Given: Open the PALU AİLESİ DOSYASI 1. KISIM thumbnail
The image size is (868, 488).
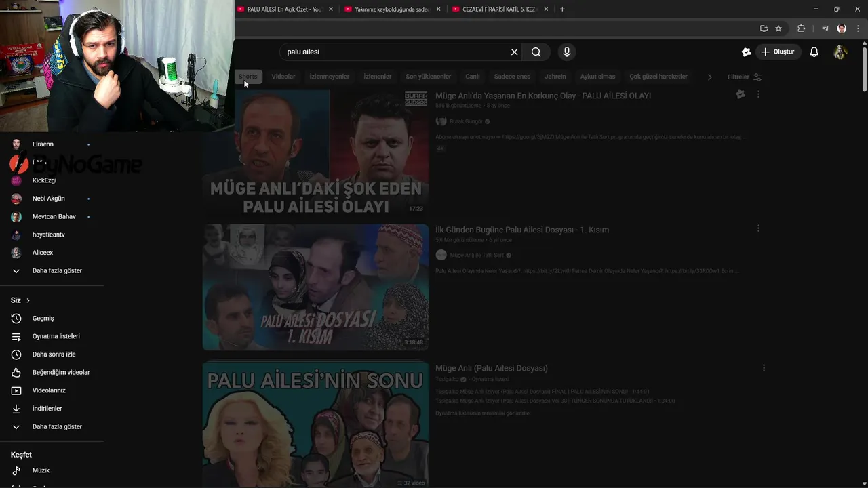Looking at the screenshot, I should coord(315,287).
